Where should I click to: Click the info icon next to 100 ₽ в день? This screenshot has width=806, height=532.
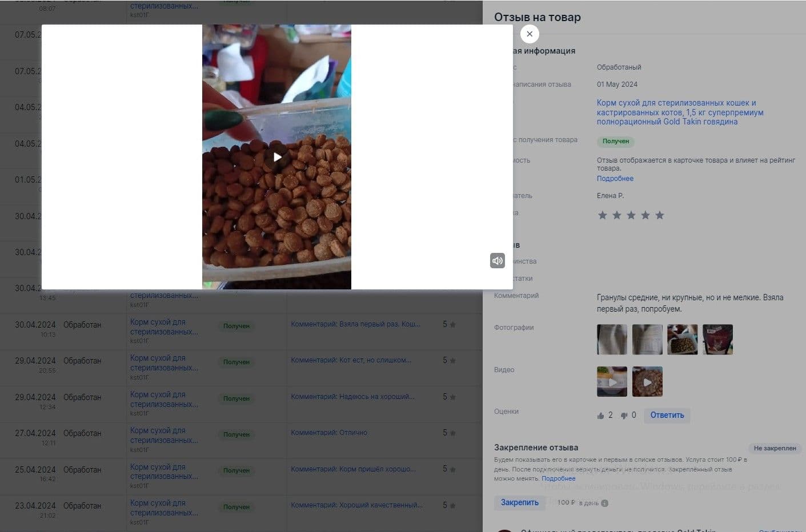[x=605, y=503]
